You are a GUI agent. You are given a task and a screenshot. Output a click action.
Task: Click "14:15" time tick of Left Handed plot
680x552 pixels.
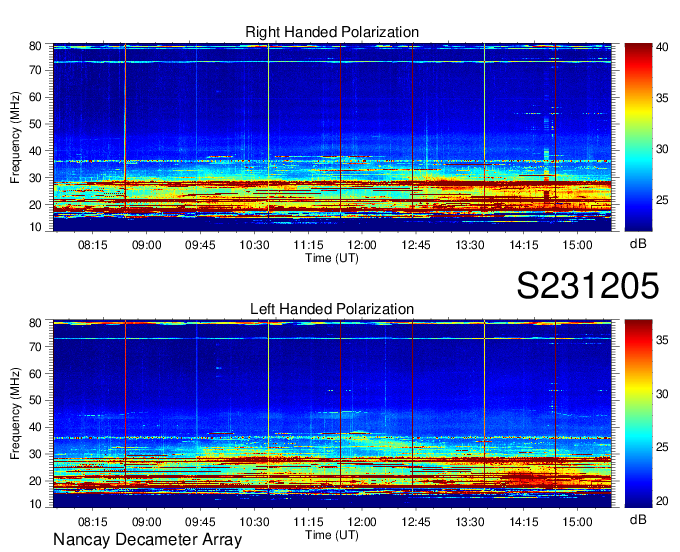523,522
